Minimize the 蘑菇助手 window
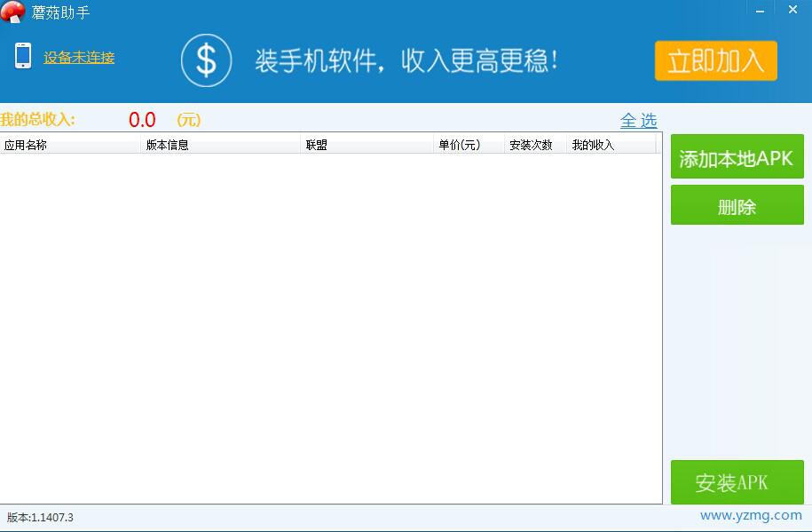This screenshot has width=812, height=532. click(760, 10)
